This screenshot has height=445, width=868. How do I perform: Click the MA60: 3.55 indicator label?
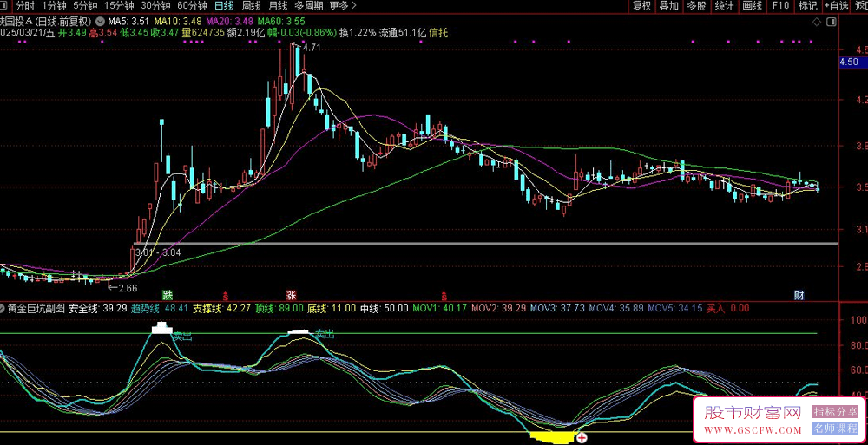(282, 21)
